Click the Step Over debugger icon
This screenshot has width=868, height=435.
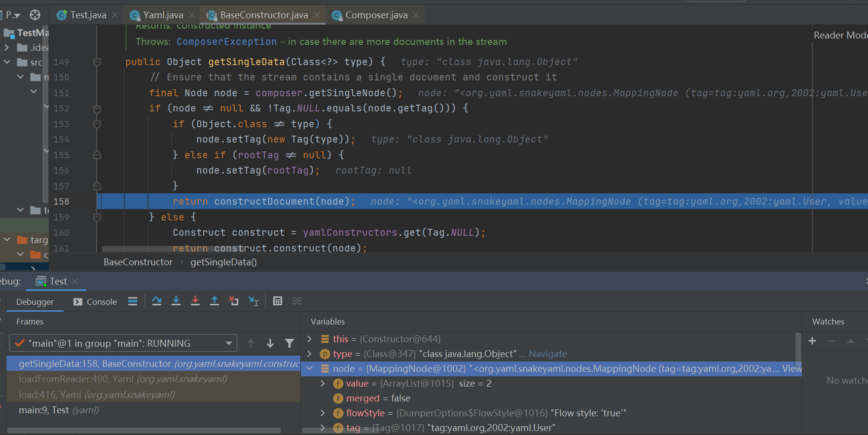pyautogui.click(x=157, y=301)
